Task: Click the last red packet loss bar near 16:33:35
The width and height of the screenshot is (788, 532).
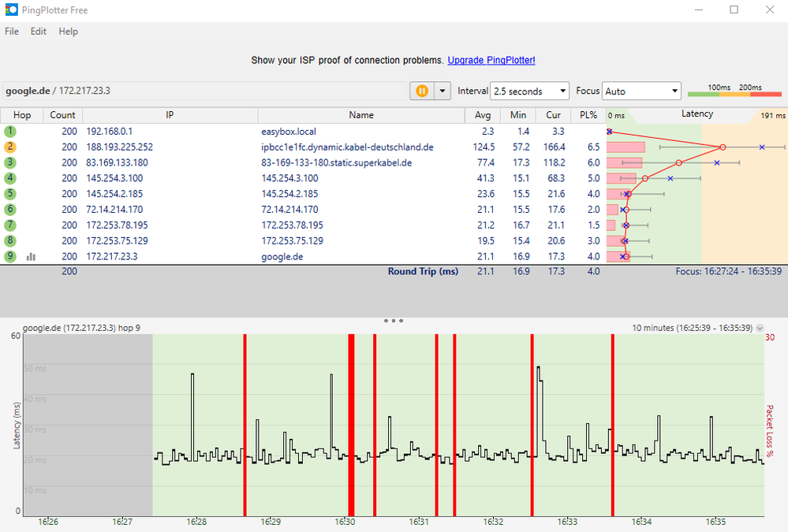Action: 613,425
